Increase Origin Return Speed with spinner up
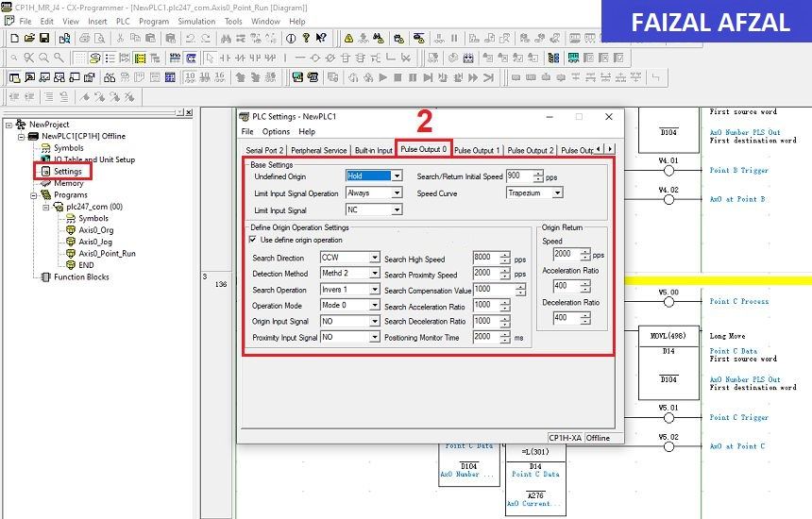The image size is (812, 519). pos(585,251)
